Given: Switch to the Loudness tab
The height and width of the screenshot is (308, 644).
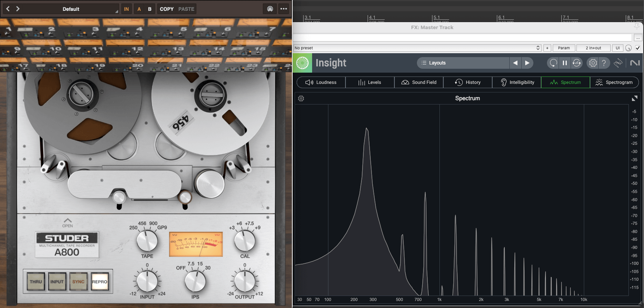Looking at the screenshot, I should (x=321, y=82).
